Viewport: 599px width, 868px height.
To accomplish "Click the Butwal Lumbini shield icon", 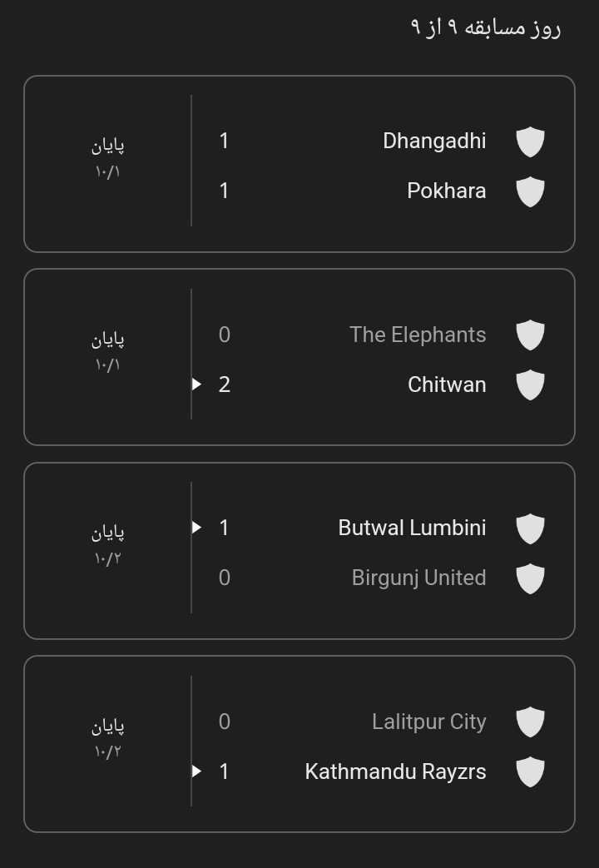I will [x=530, y=528].
